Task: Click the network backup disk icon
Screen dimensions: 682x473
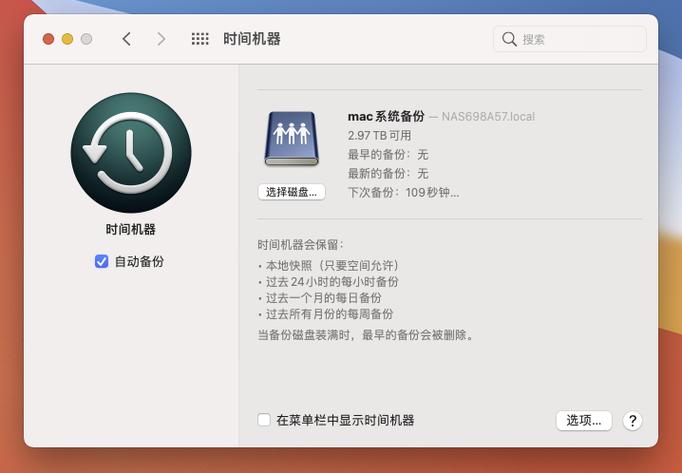Action: [x=291, y=139]
